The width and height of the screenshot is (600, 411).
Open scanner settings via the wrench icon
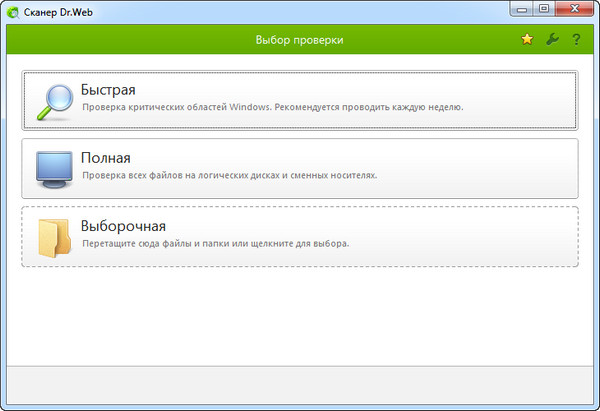(x=552, y=40)
